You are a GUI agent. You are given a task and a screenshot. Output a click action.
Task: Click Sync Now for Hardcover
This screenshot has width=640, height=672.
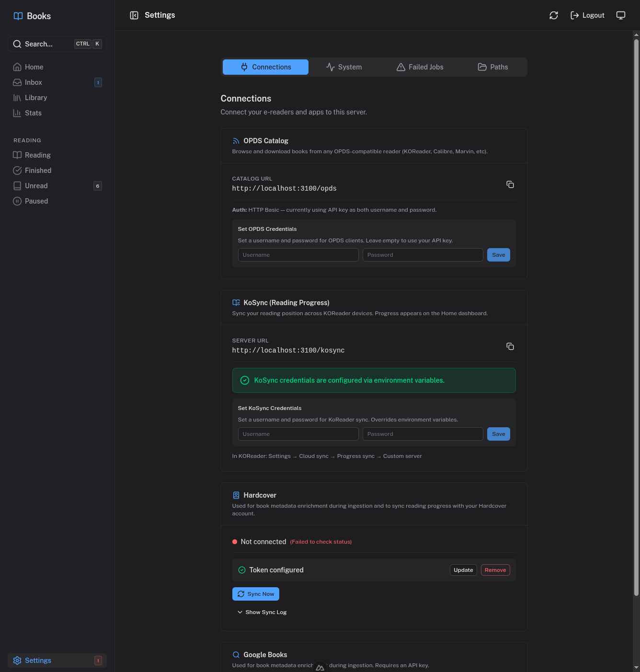[x=255, y=594]
